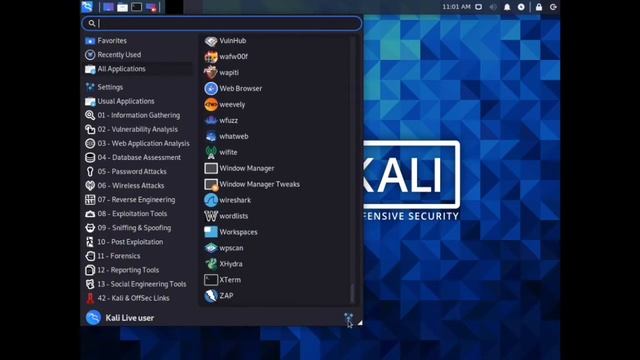Launch wireshark from the list
The image size is (640, 360).
coord(276,200)
